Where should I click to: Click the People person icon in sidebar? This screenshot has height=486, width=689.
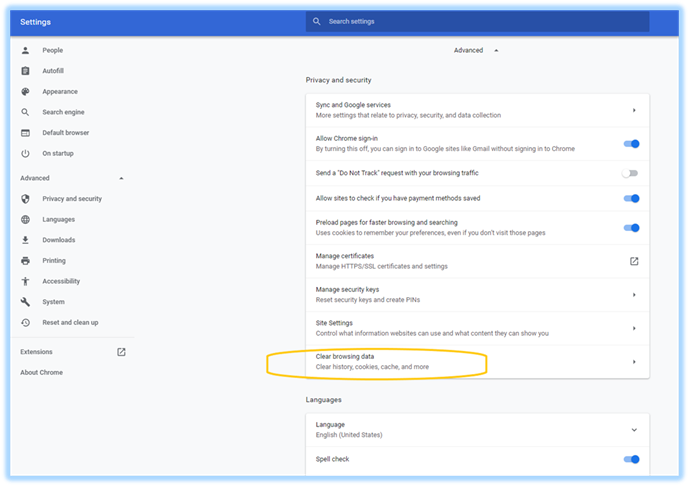tap(25, 51)
